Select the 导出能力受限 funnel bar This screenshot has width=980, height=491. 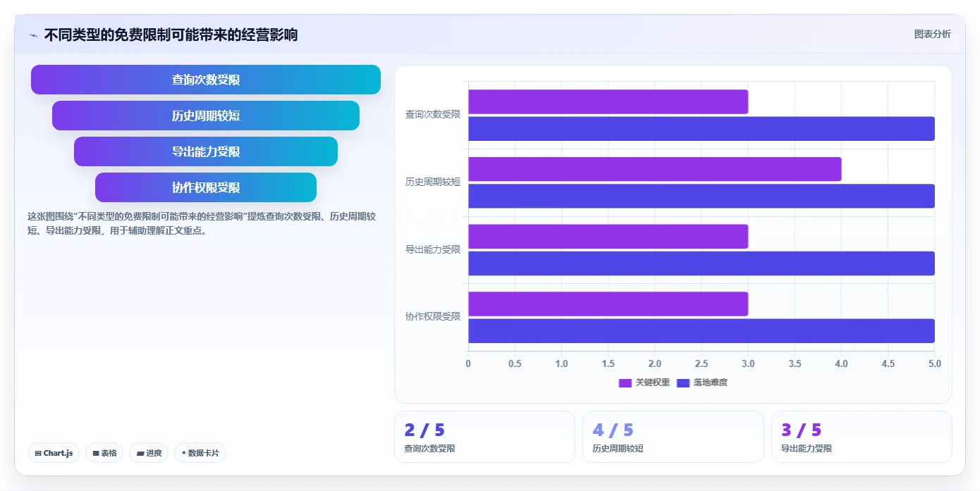point(206,151)
